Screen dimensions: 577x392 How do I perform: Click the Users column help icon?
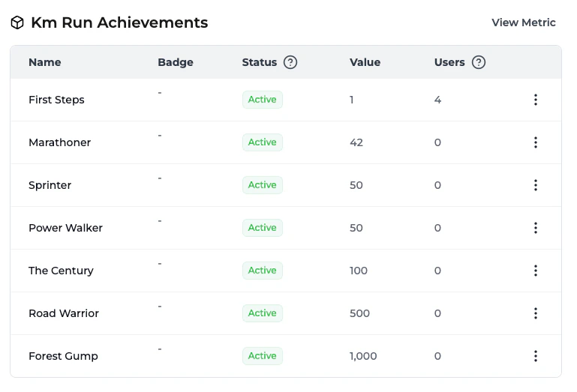click(479, 62)
